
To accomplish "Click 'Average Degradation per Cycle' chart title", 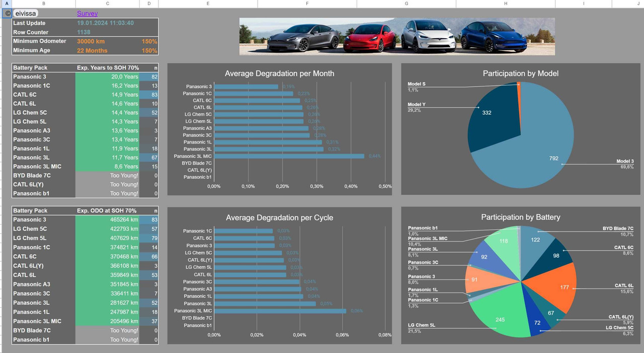I will (x=279, y=218).
